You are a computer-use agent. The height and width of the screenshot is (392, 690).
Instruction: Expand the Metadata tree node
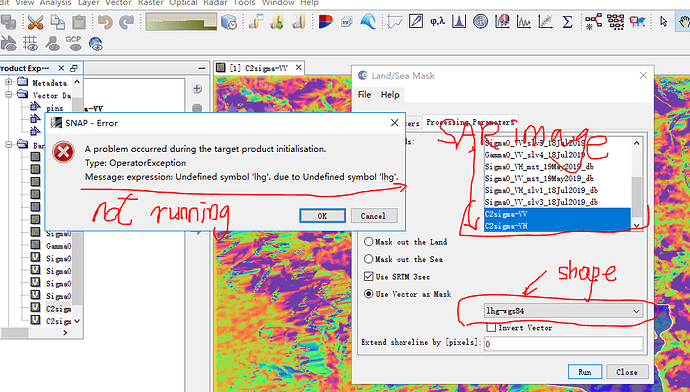coord(8,82)
